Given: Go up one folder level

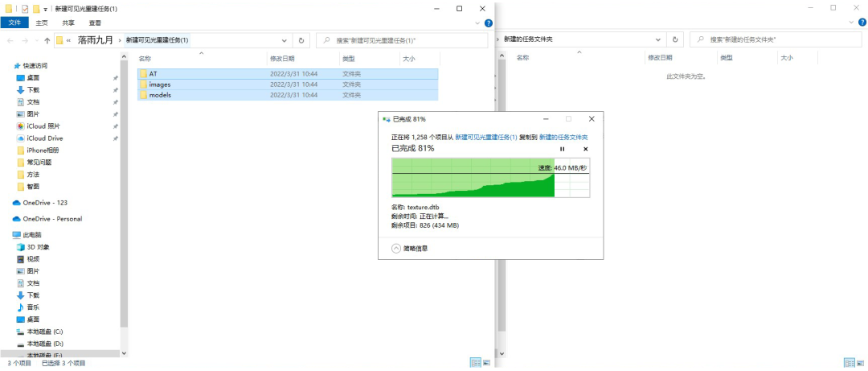Looking at the screenshot, I should pyautogui.click(x=47, y=40).
